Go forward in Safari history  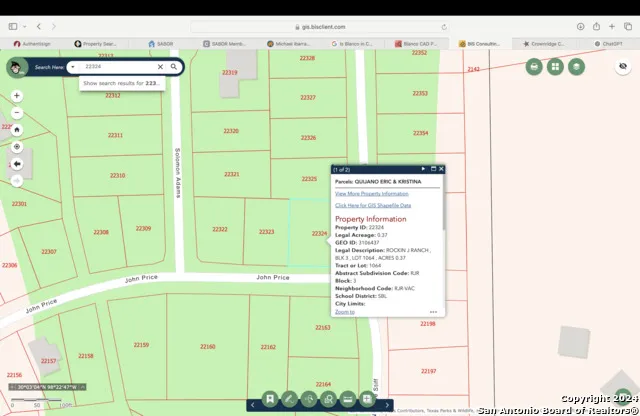(x=54, y=27)
